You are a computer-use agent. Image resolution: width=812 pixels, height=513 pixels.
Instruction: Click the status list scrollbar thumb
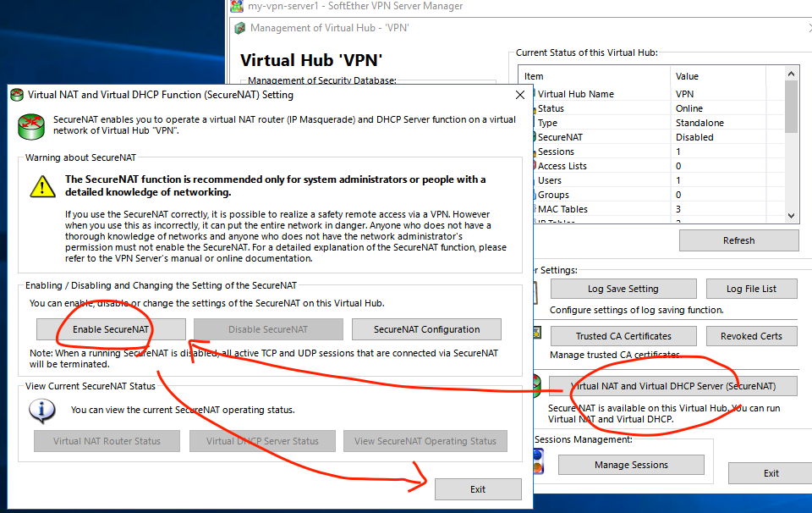point(791,107)
